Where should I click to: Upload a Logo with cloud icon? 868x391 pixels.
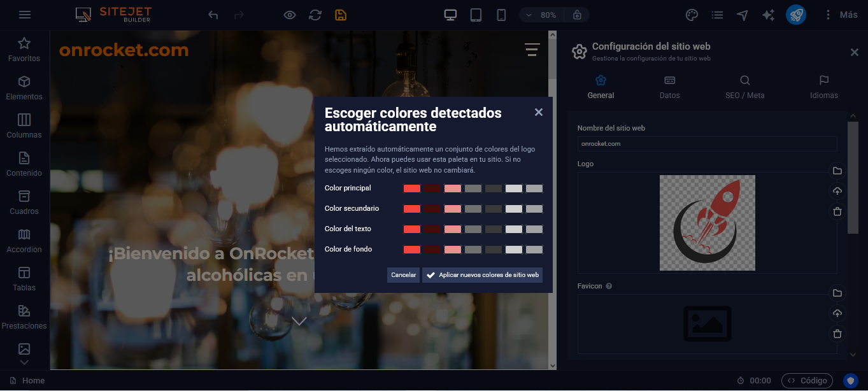click(837, 191)
